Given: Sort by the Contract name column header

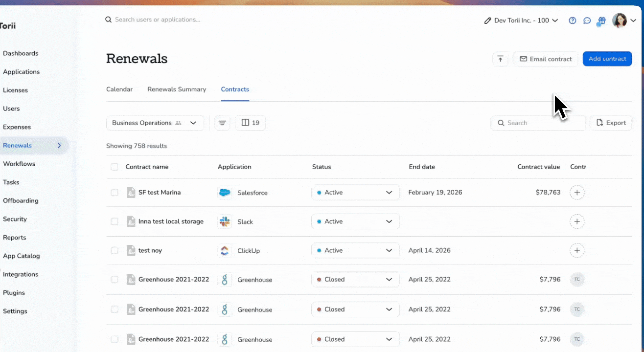Looking at the screenshot, I should coord(147,167).
